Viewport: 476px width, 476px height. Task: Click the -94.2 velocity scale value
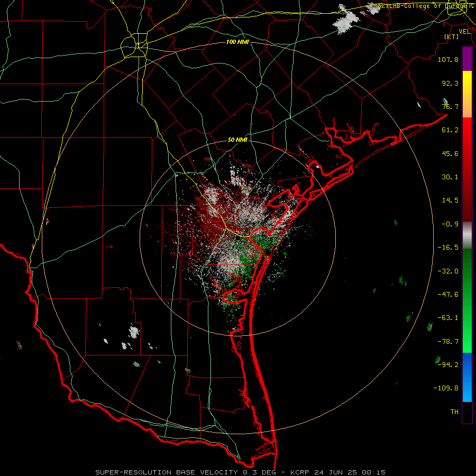point(448,365)
